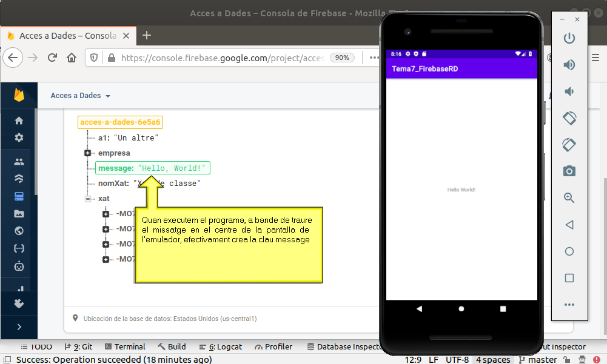Click the site security padlock icon
This screenshot has height=364, width=607.
pyautogui.click(x=112, y=58)
